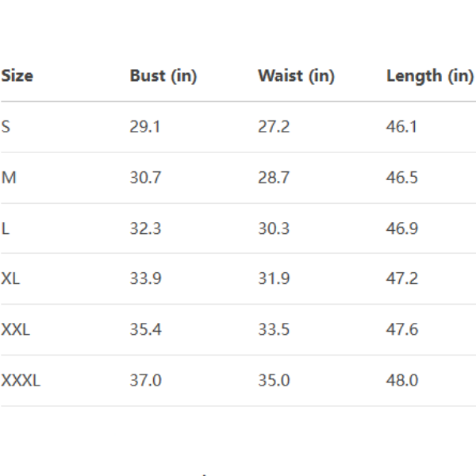The width and height of the screenshot is (476, 476).
Task: Pick the 27.2 waist value
Action: pyautogui.click(x=274, y=127)
